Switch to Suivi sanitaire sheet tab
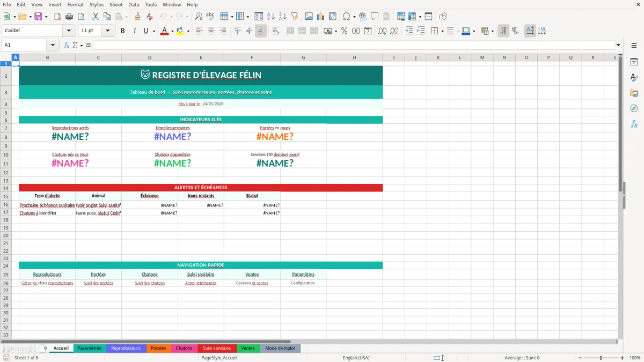644x362 pixels. tap(217, 348)
